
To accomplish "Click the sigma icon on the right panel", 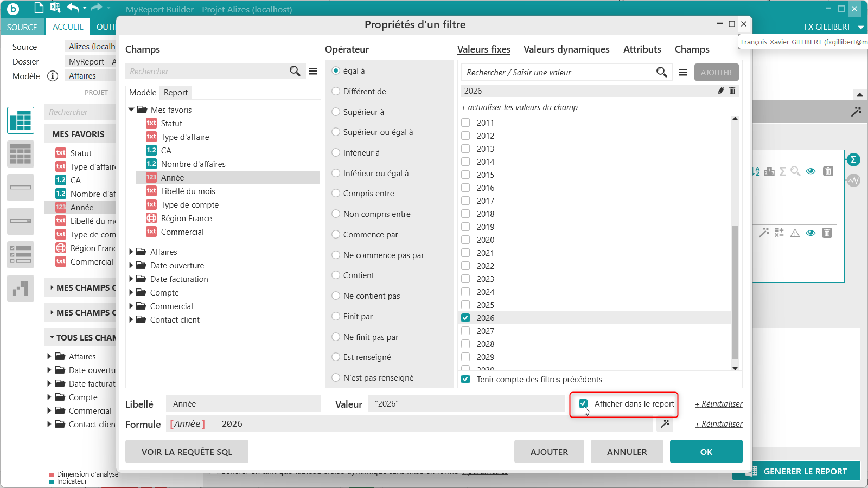I will 853,159.
